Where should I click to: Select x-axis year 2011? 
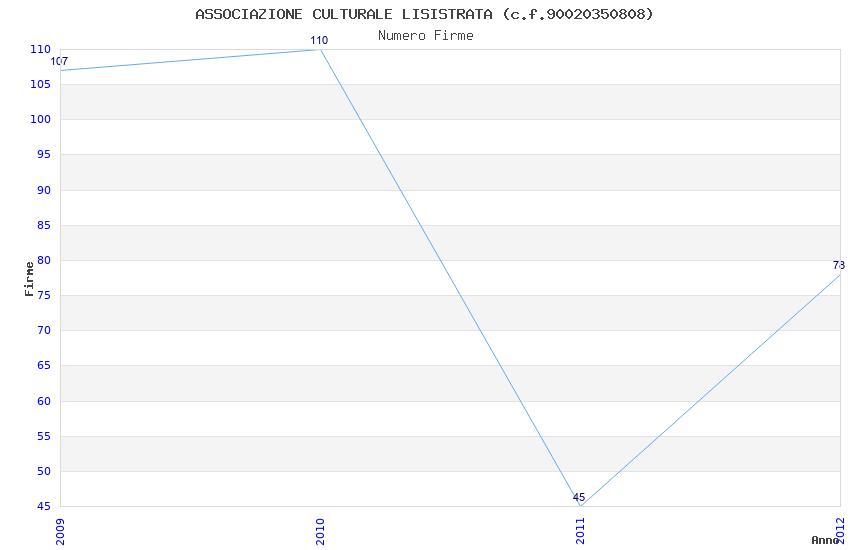coord(580,532)
